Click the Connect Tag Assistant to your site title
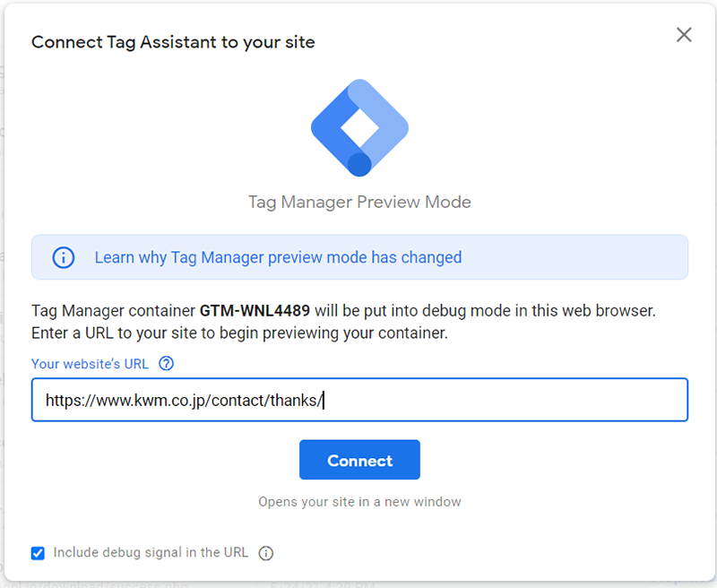This screenshot has width=717, height=588. (173, 42)
